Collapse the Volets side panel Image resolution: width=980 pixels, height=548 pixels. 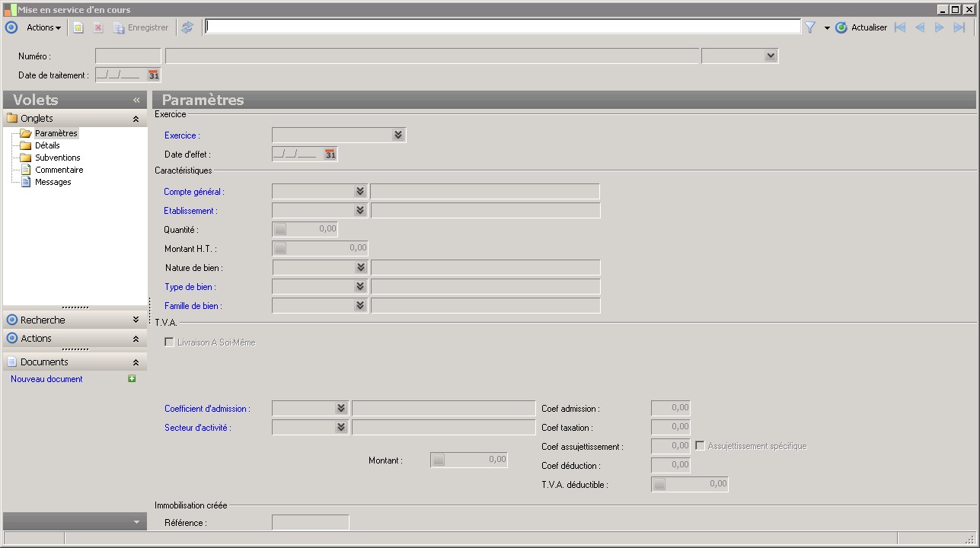(x=136, y=100)
